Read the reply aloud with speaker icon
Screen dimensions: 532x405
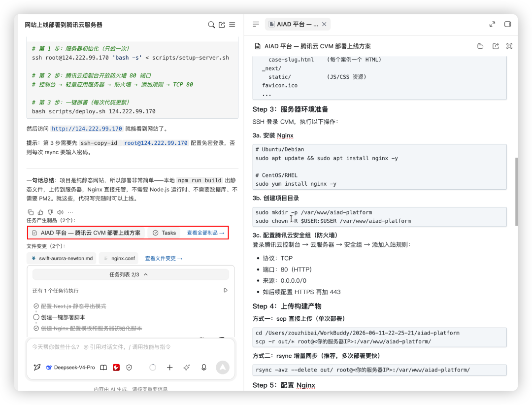point(61,212)
